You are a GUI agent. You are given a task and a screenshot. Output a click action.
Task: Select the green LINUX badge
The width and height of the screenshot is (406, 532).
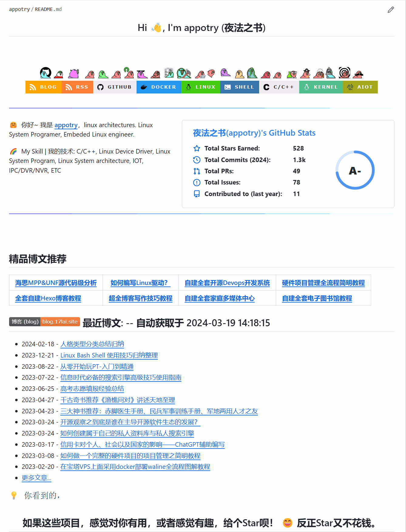[x=201, y=87]
